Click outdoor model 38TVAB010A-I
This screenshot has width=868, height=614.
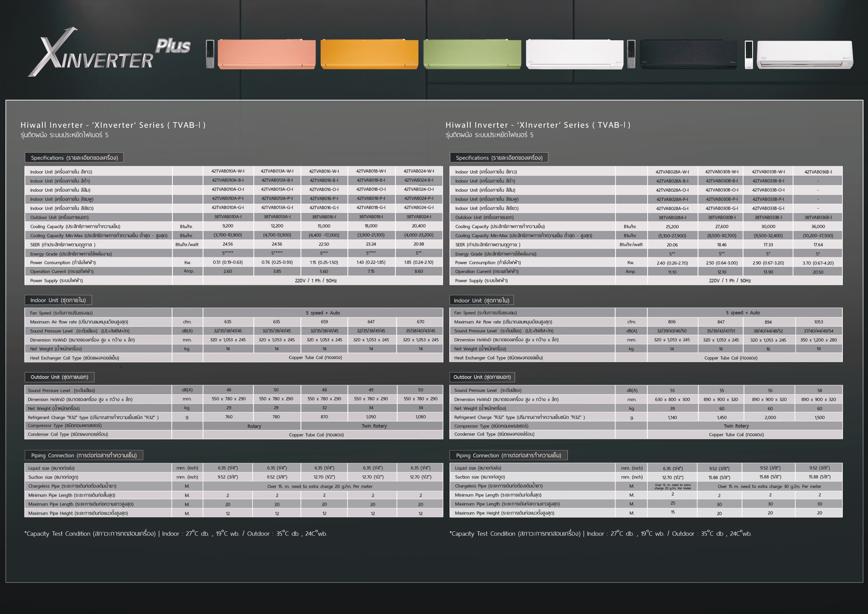(x=228, y=217)
